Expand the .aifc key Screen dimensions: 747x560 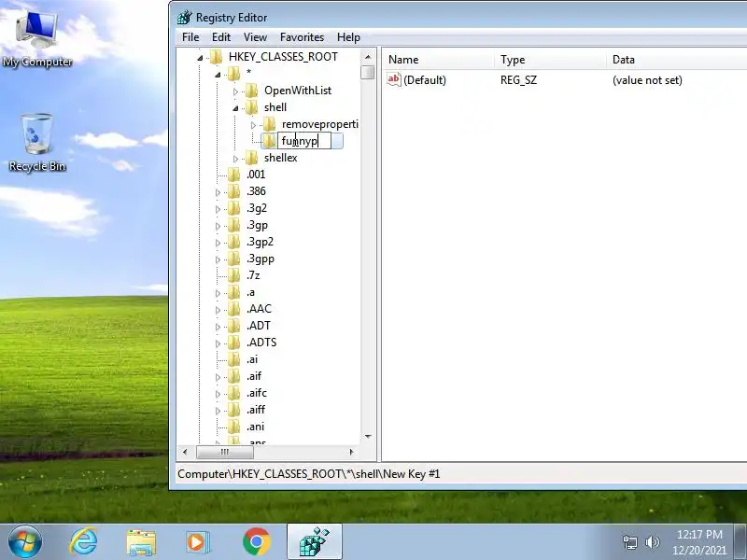(x=218, y=394)
